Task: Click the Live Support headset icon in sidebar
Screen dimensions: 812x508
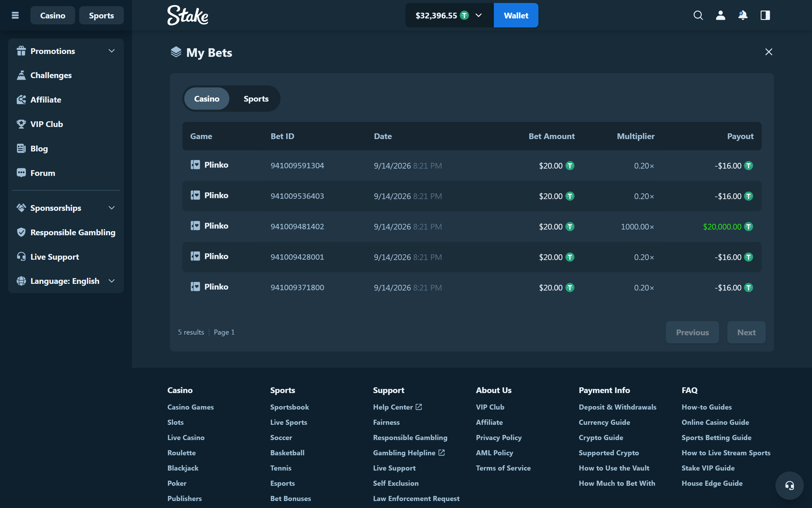Action: click(21, 257)
